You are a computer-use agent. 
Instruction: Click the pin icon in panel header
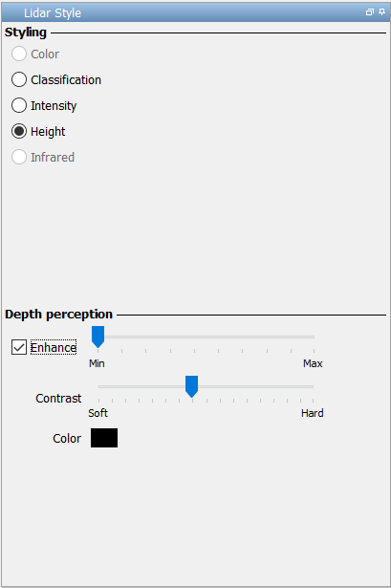[381, 12]
